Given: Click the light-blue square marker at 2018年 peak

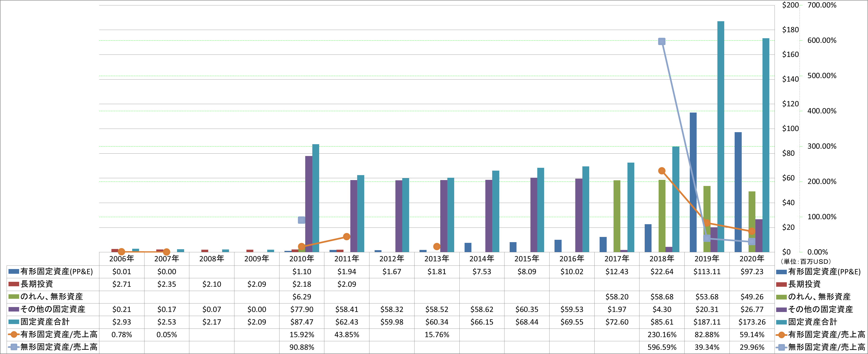Looking at the screenshot, I should 662,42.
